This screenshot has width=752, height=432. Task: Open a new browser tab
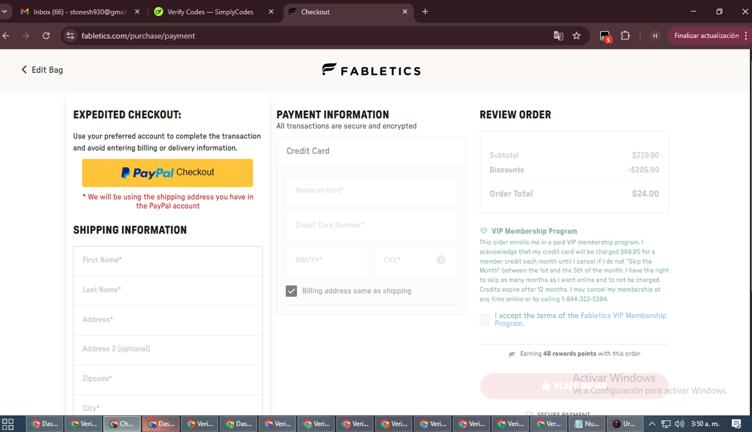[425, 12]
